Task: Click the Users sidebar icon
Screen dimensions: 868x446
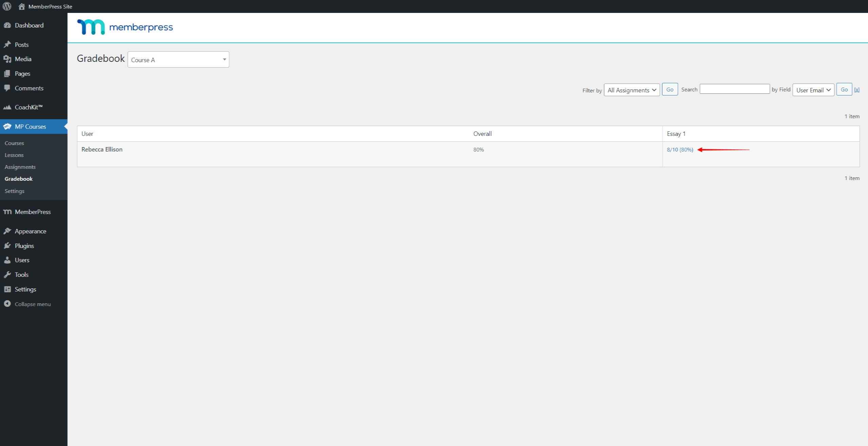Action: 7,260
